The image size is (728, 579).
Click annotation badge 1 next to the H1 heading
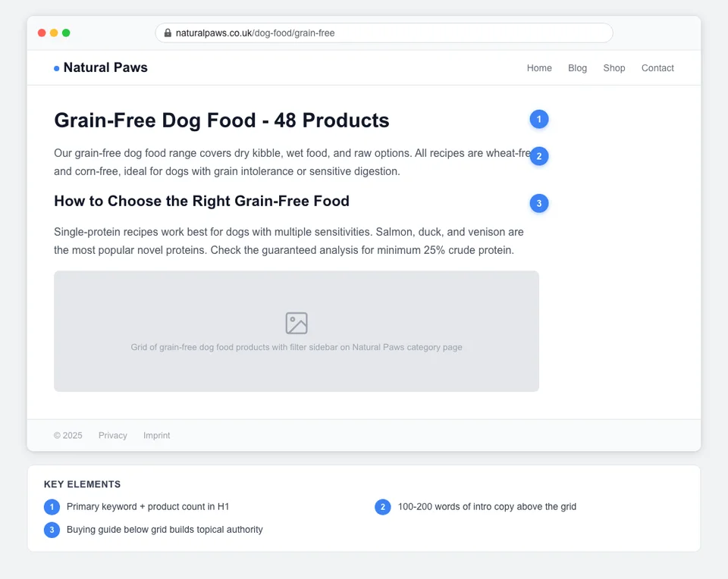(539, 119)
